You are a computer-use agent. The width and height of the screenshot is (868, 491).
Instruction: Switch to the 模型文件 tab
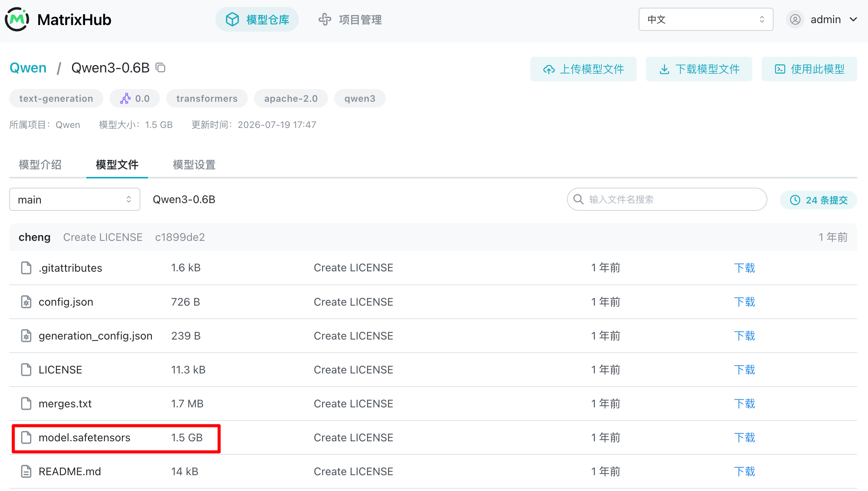point(117,165)
